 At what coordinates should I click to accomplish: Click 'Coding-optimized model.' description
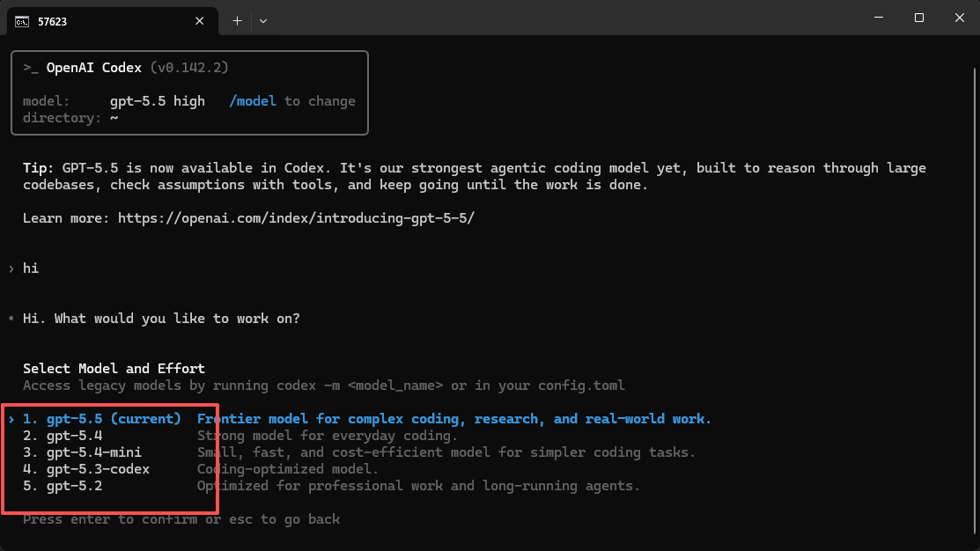[288, 469]
